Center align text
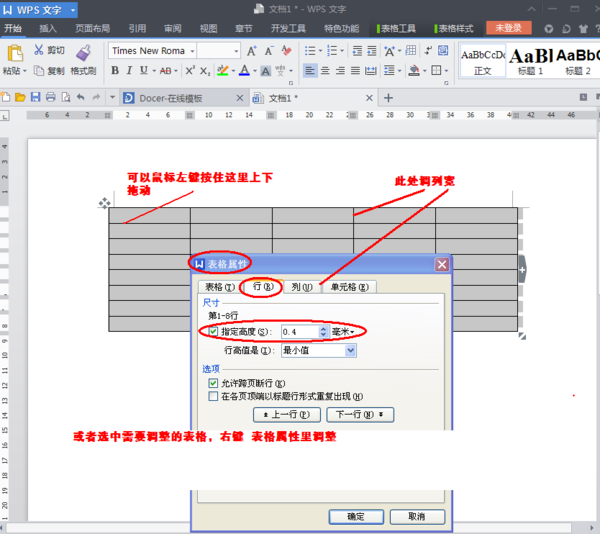The width and height of the screenshot is (600, 534). (x=325, y=71)
